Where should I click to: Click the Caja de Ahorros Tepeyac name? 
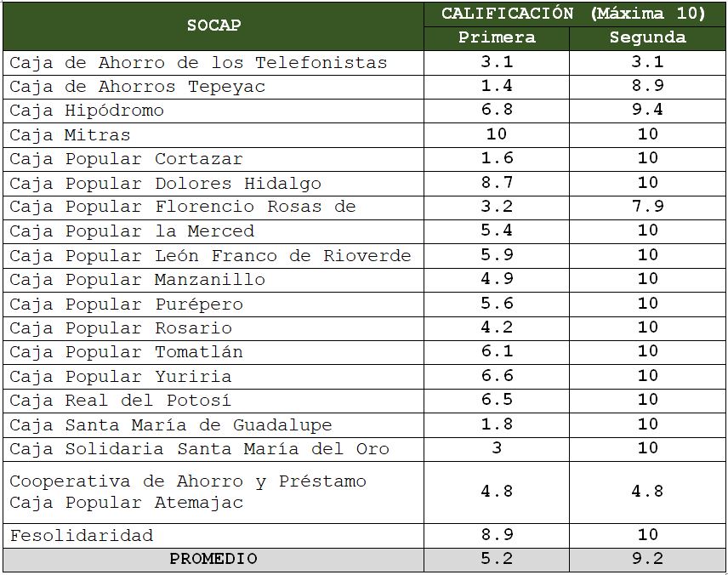138,86
